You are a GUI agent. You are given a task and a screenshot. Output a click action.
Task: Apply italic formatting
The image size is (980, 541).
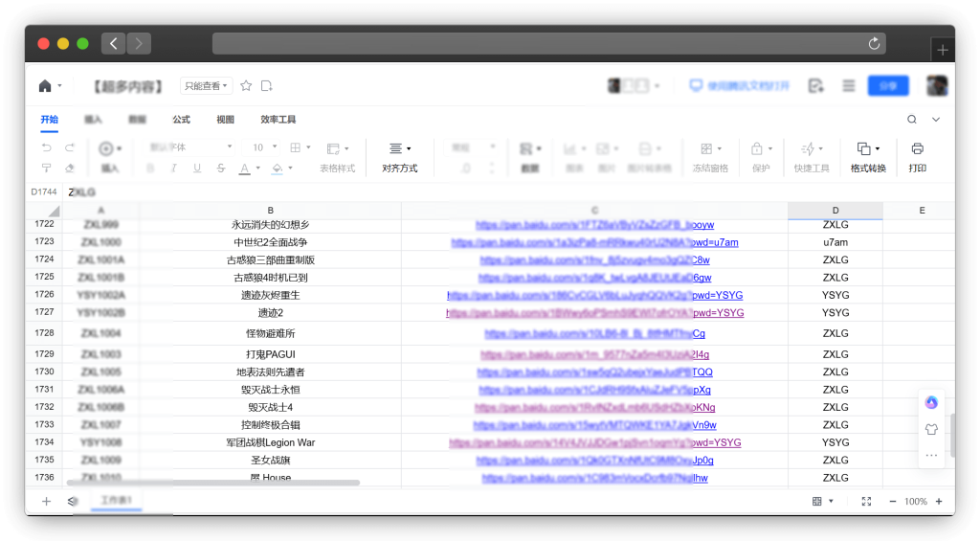(x=174, y=168)
